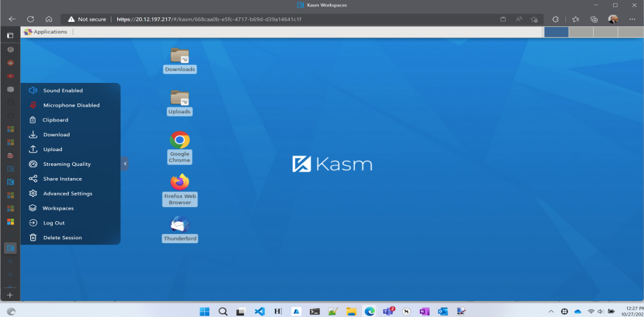Open a new tab with the plus button

pos(10,295)
